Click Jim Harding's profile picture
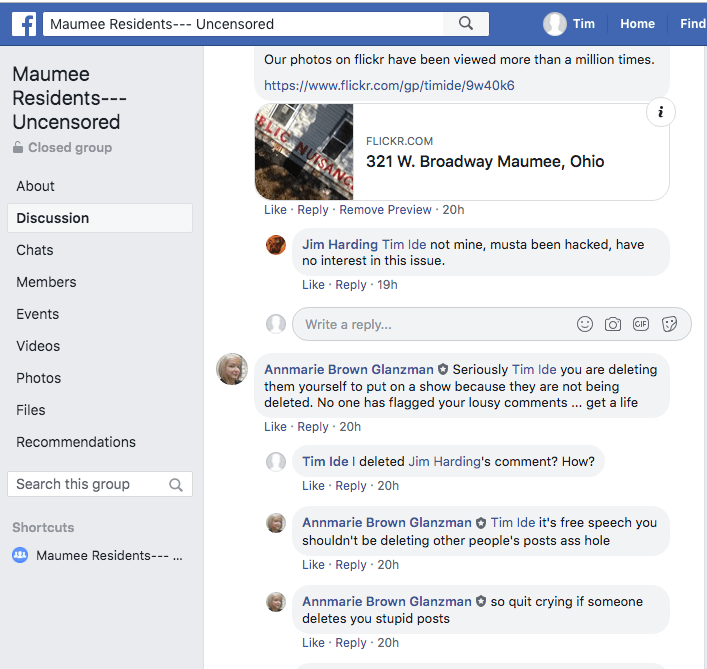Viewport: 707px width, 669px height. [276, 245]
